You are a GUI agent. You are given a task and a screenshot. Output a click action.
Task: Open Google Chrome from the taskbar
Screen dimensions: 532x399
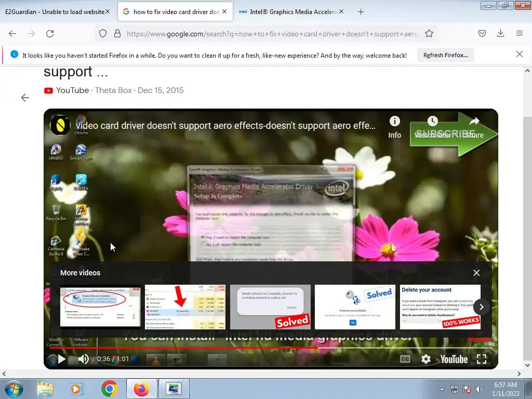(109, 389)
